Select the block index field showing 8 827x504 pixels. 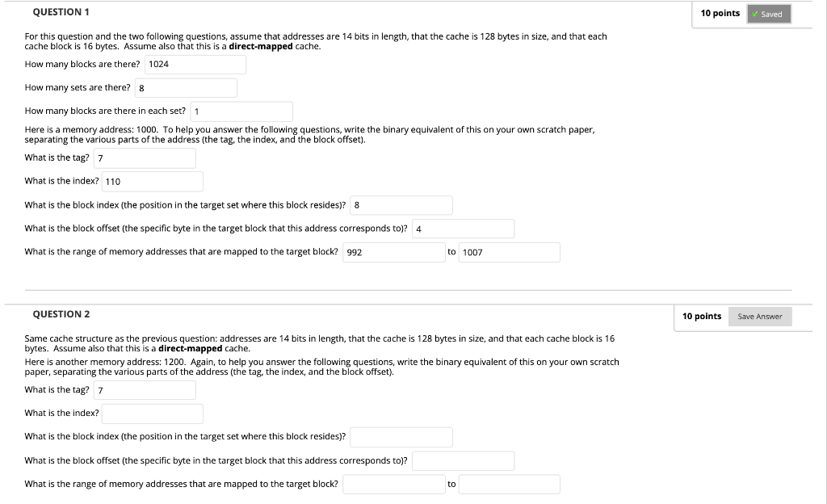point(401,204)
